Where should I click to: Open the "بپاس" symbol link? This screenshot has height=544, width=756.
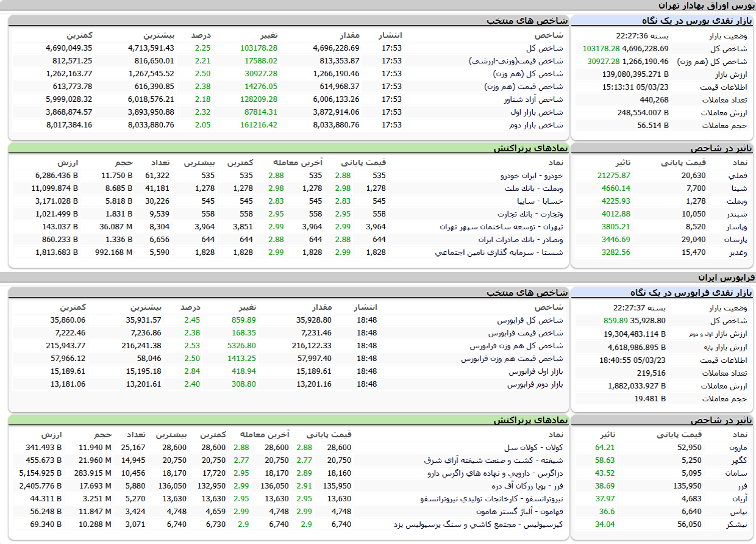point(739,512)
